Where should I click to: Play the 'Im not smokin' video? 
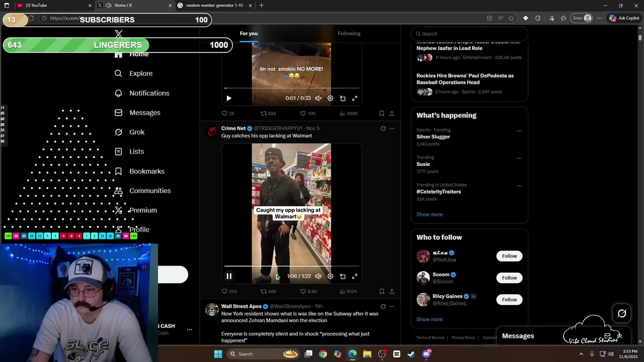(x=229, y=98)
